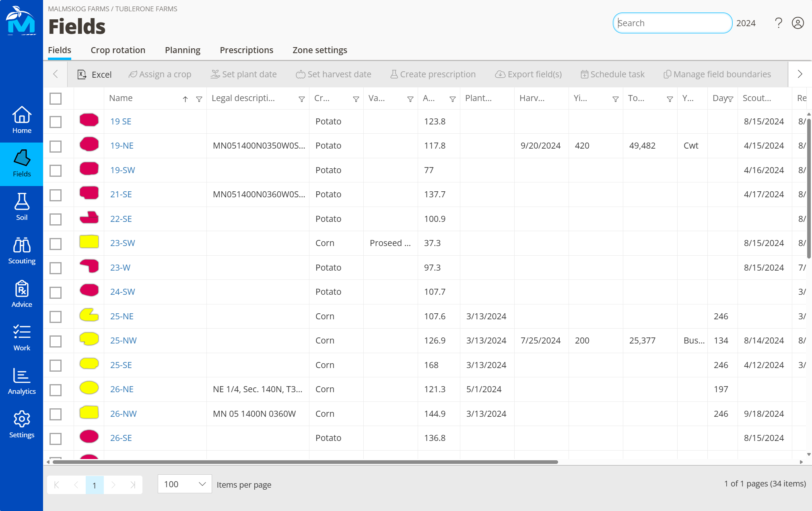Open the Analytics section
Image resolution: width=812 pixels, height=511 pixels.
(x=22, y=381)
